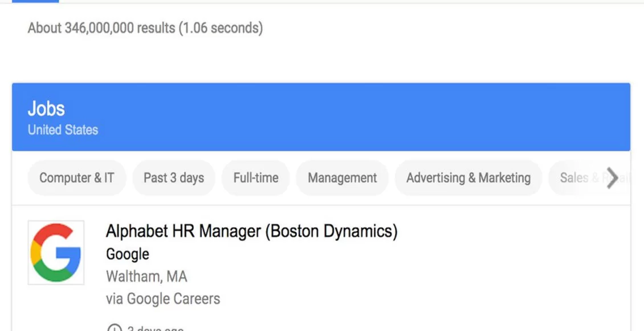Click the clock icon below the job listing
The height and width of the screenshot is (331, 644).
(x=115, y=329)
